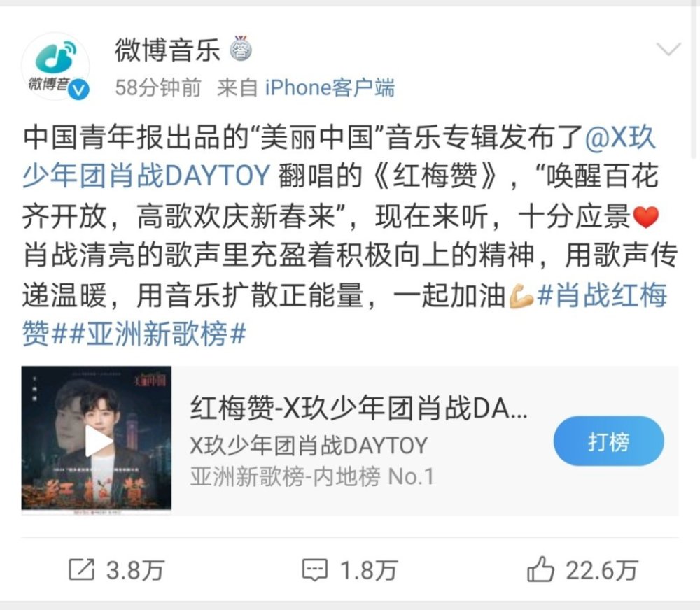The width and height of the screenshot is (700, 610).
Task: Tap the comment bubble icon
Action: 314,570
